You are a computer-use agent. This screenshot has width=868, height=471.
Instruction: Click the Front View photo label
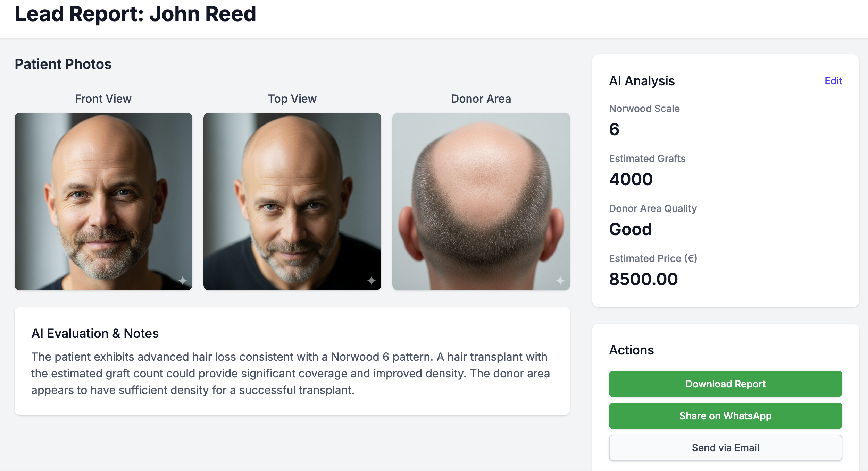(103, 99)
